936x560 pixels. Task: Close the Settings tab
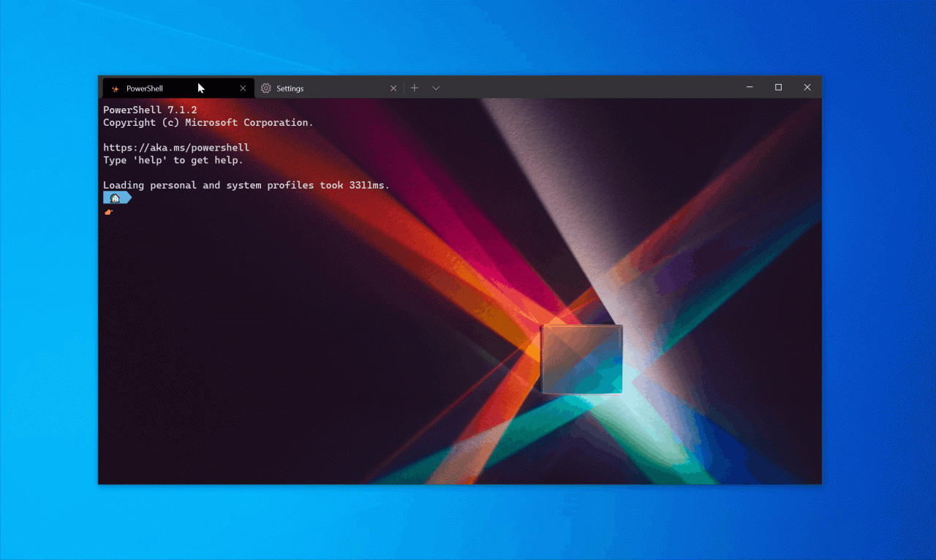[x=393, y=87]
